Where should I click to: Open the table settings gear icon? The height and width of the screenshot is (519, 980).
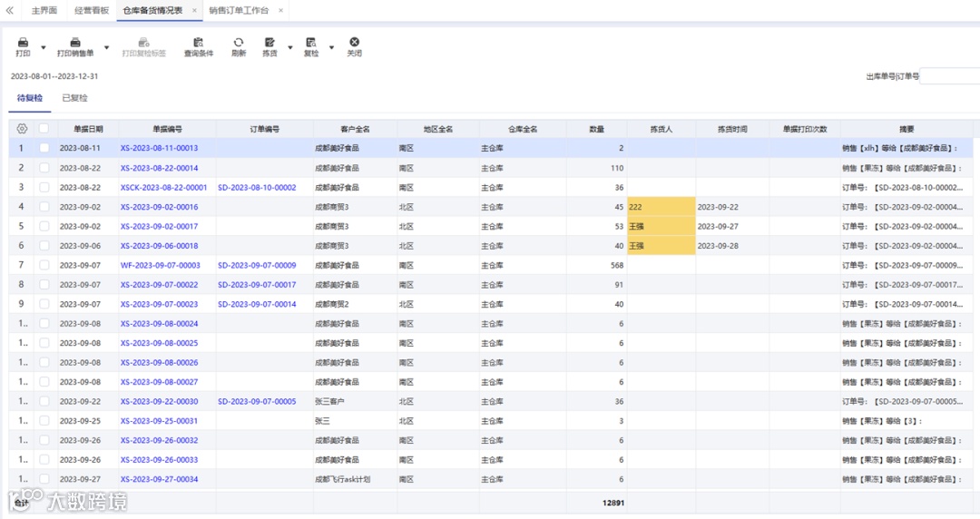tap(22, 129)
